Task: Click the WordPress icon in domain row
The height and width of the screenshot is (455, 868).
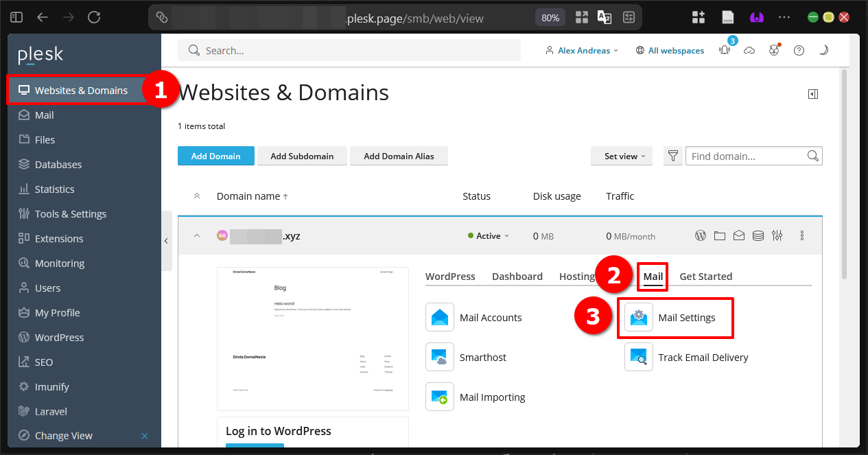Action: (701, 235)
